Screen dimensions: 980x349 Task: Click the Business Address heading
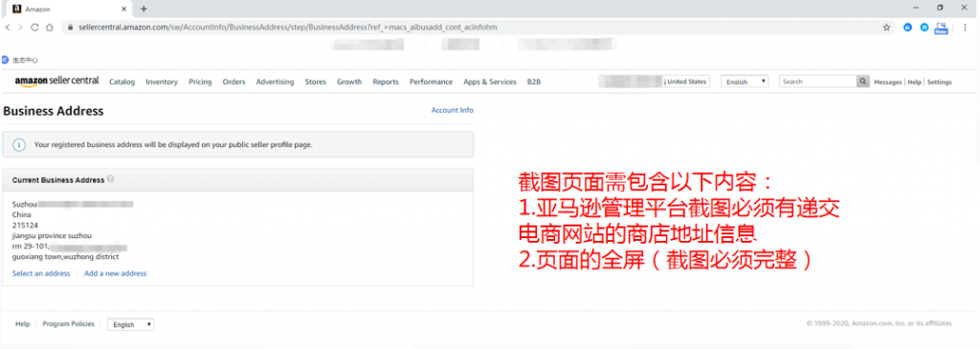(x=54, y=111)
